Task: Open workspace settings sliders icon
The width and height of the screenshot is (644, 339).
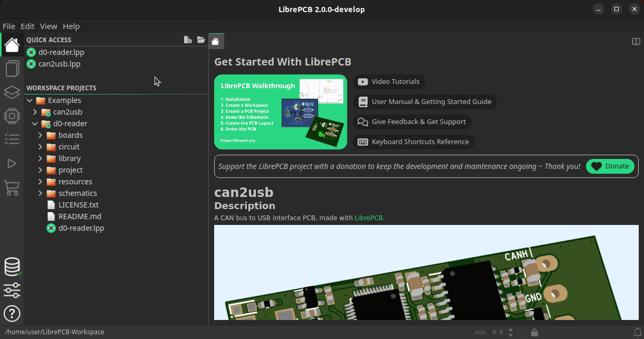Action: (12, 290)
